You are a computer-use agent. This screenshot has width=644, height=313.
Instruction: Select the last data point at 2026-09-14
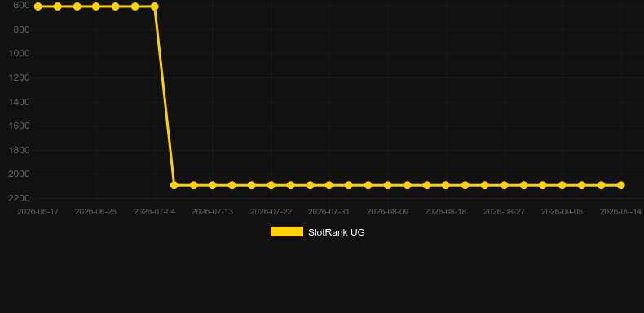[620, 185]
